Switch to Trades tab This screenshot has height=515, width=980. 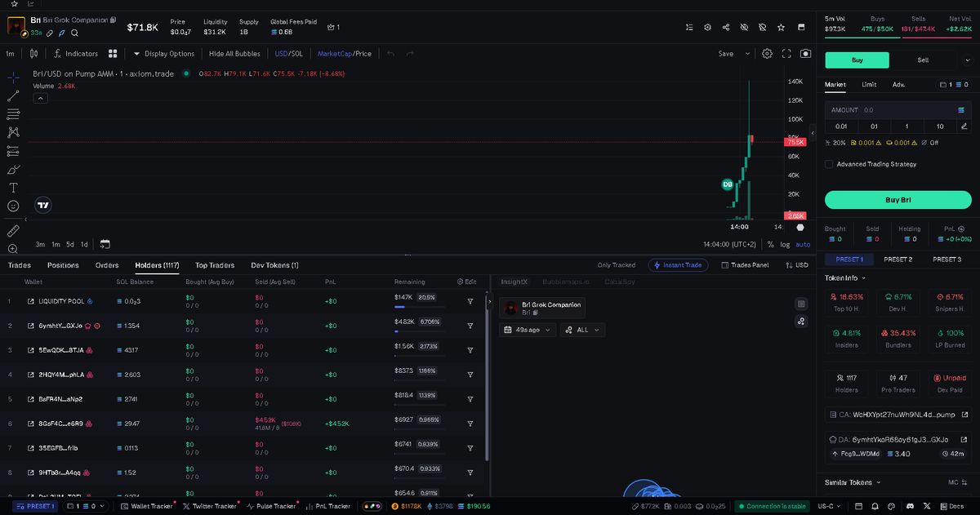point(20,265)
